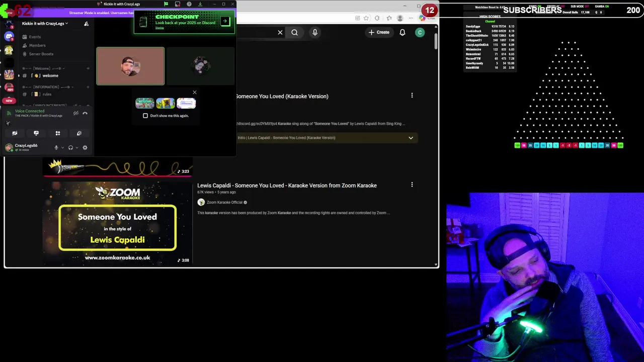Click the NEW unread indicator pill in Discord
The height and width of the screenshot is (362, 644).
[x=9, y=101]
